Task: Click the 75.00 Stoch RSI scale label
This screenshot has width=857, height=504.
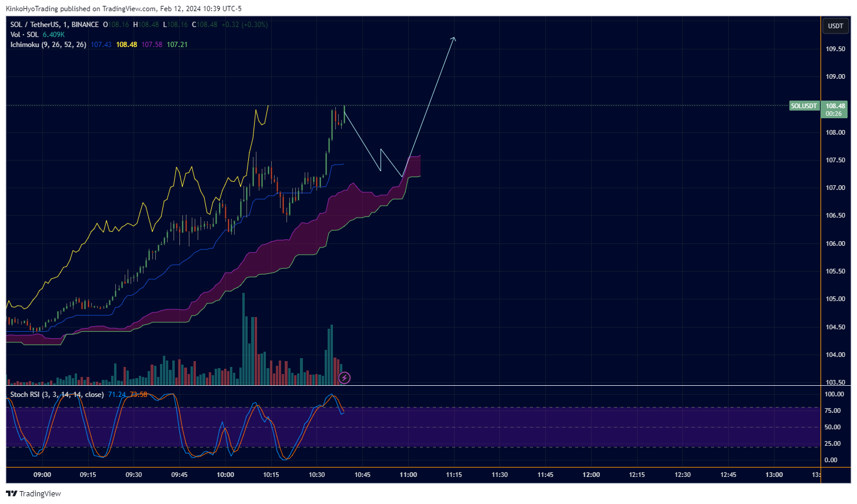Action: (x=832, y=410)
